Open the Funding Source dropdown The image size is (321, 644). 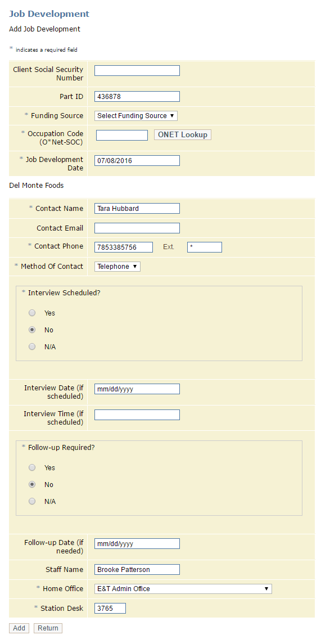click(x=136, y=116)
